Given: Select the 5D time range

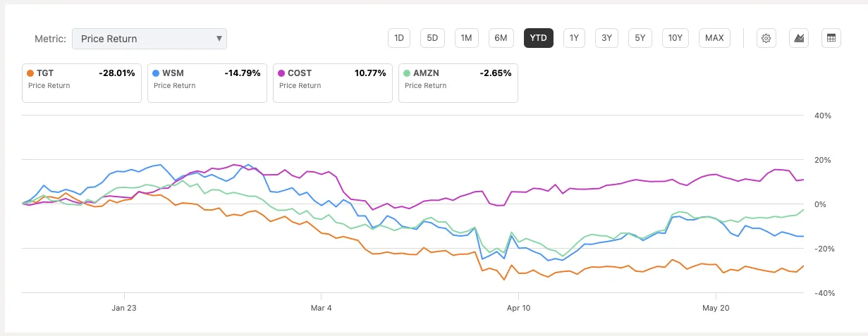Looking at the screenshot, I should (432, 38).
